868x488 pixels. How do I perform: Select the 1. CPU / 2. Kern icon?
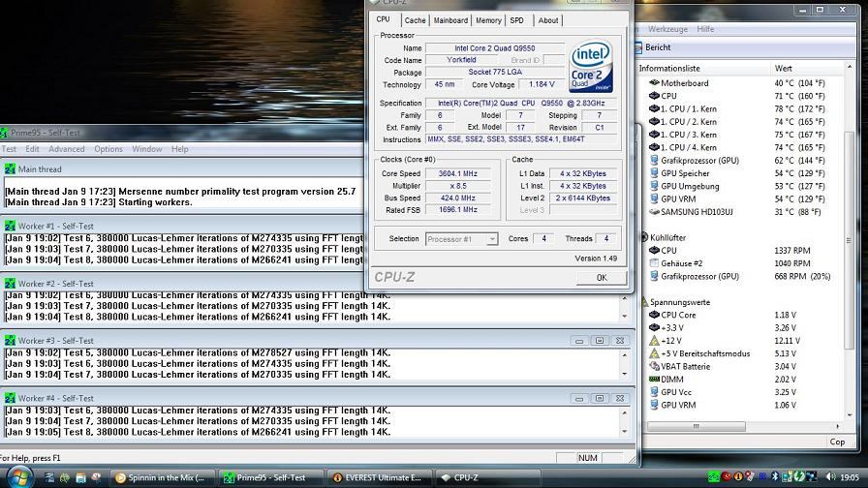click(654, 122)
